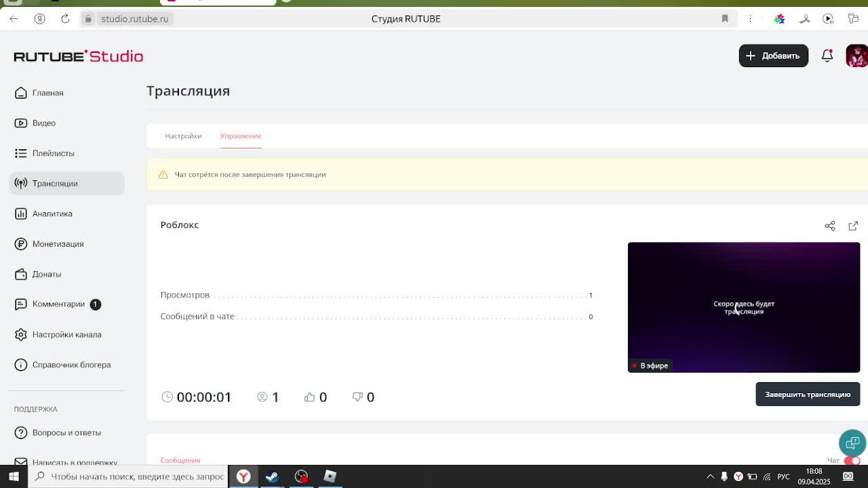Click the browser back arrow

click(14, 18)
